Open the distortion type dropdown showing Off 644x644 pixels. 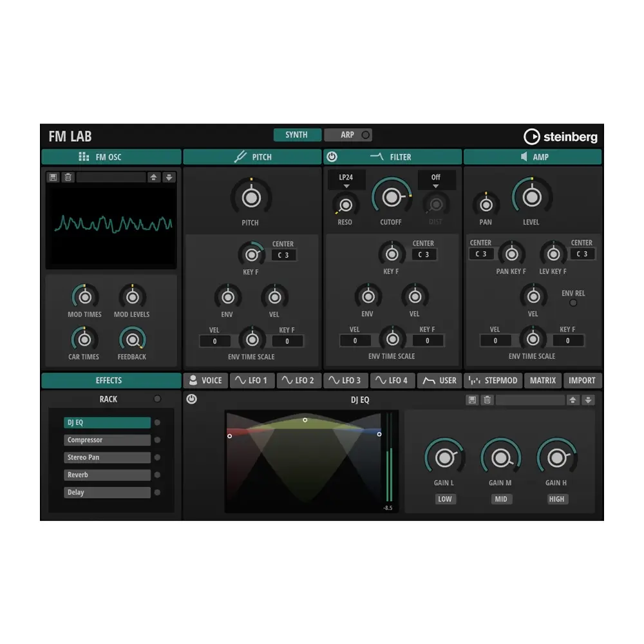[x=436, y=180]
